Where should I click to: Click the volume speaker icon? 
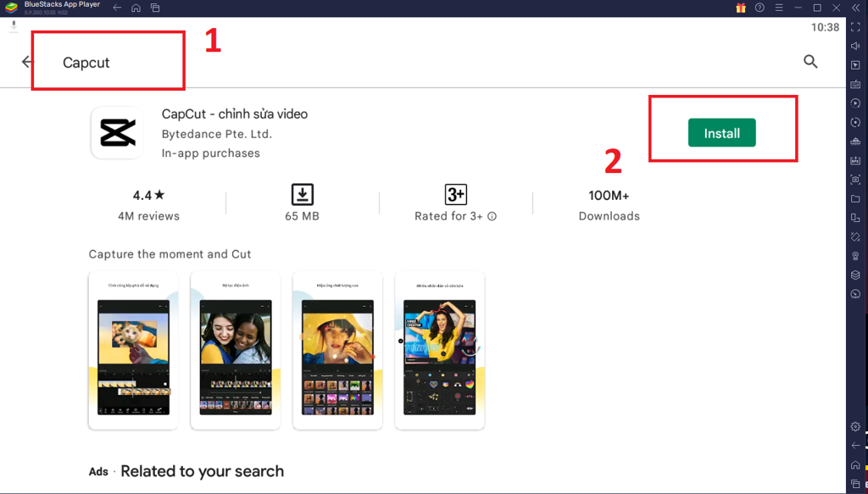[x=855, y=46]
